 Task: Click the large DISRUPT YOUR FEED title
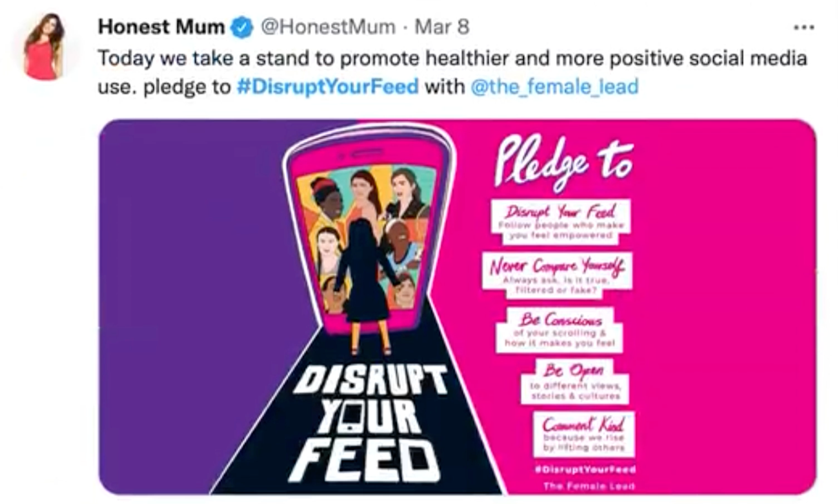(368, 422)
